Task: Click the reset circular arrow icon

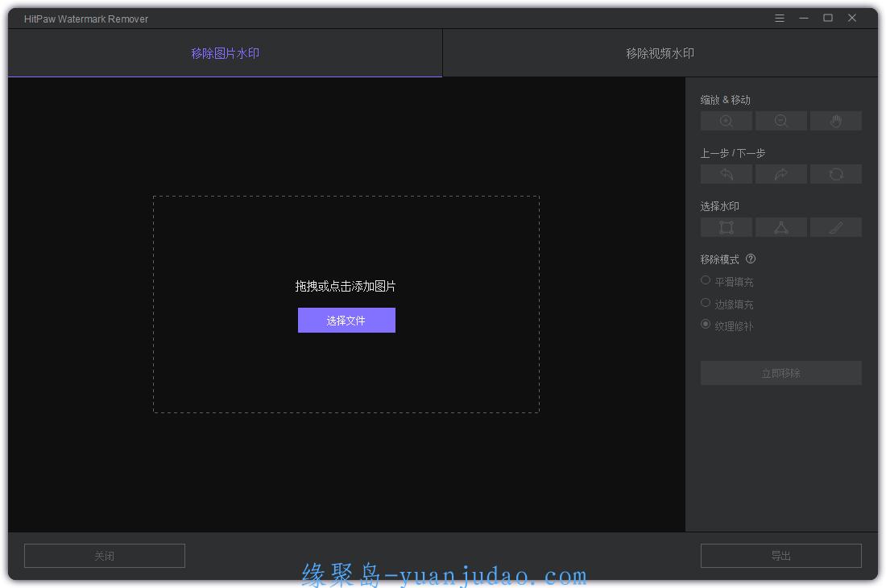Action: [x=836, y=174]
